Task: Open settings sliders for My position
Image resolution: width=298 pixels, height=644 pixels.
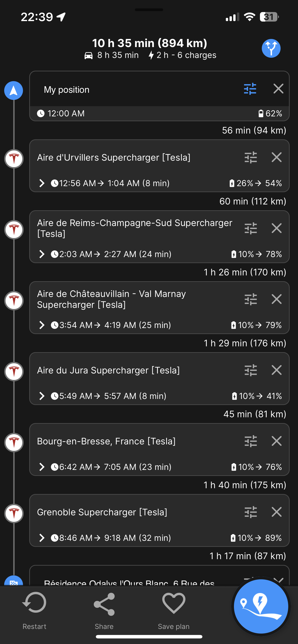Action: pyautogui.click(x=250, y=89)
